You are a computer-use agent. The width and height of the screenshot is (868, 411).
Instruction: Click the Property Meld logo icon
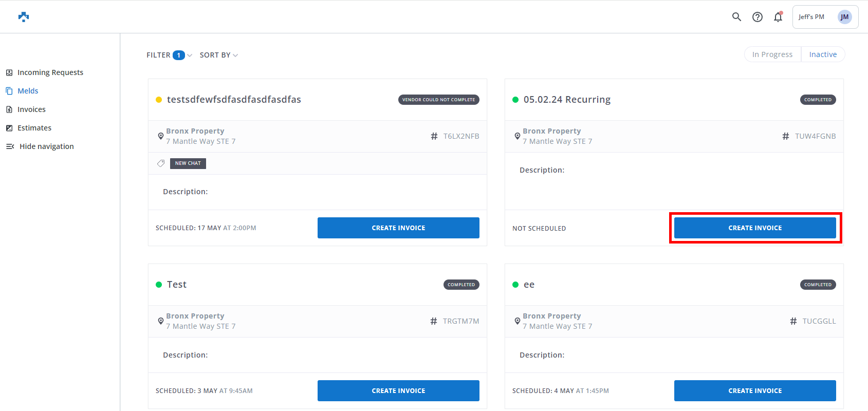24,17
